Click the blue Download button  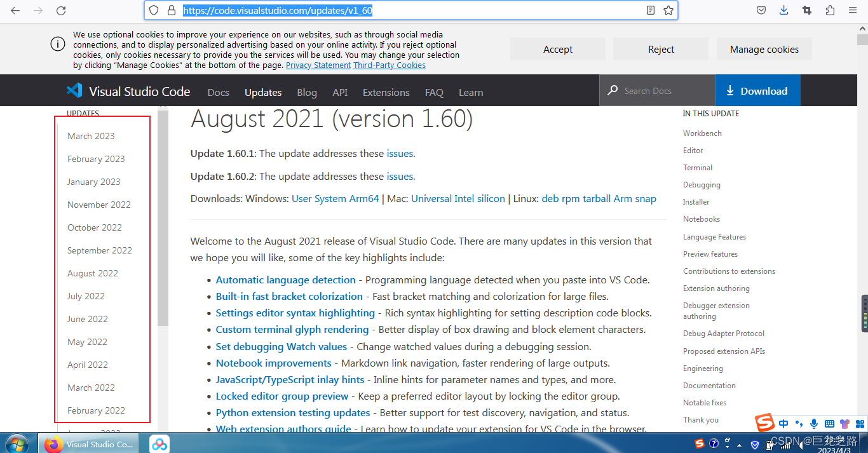pyautogui.click(x=757, y=91)
